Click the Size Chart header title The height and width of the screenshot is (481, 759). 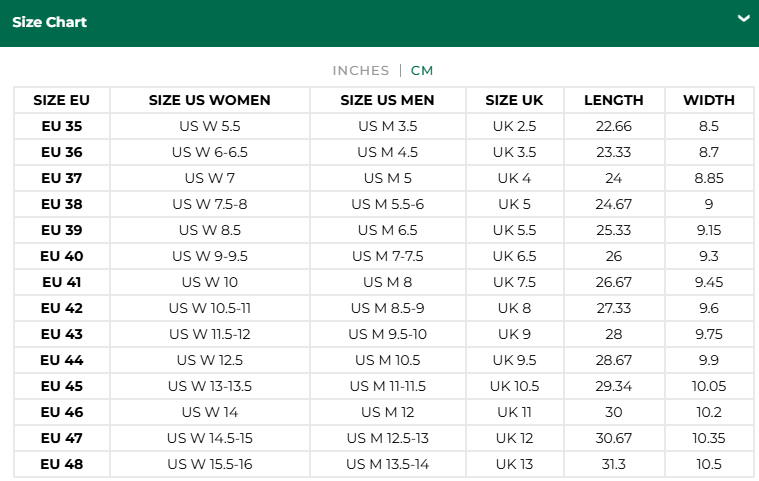click(49, 22)
